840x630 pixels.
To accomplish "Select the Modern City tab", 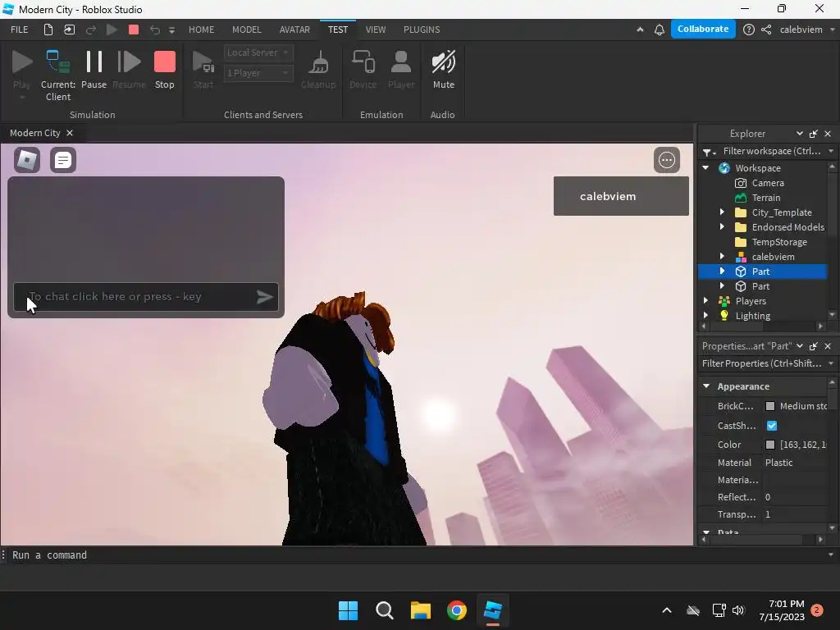I will [x=34, y=133].
